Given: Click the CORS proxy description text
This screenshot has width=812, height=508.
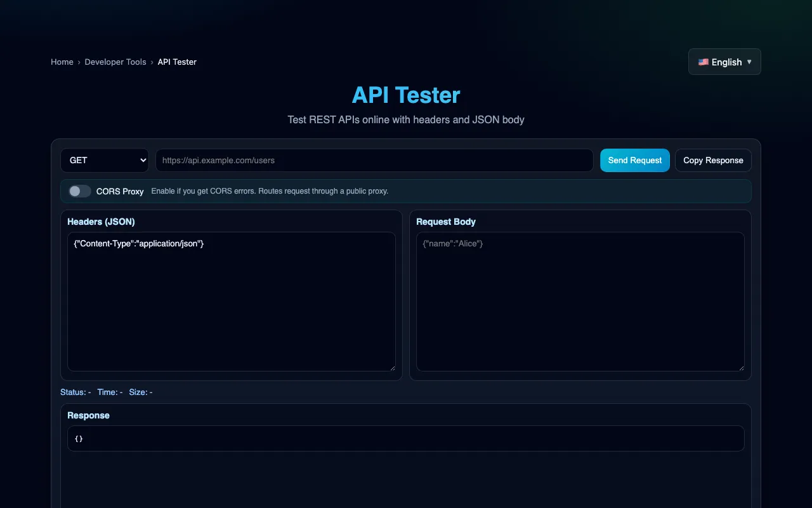Looking at the screenshot, I should click(270, 191).
